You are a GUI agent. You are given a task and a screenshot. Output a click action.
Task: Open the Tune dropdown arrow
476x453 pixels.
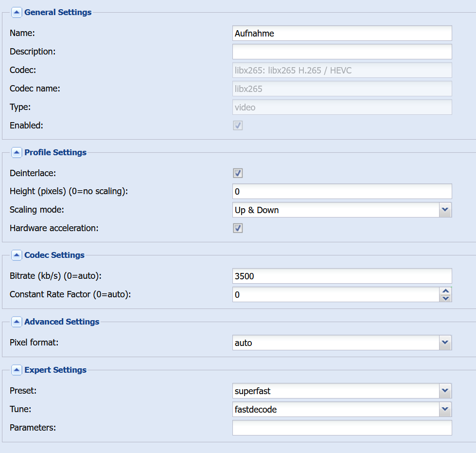(x=445, y=410)
